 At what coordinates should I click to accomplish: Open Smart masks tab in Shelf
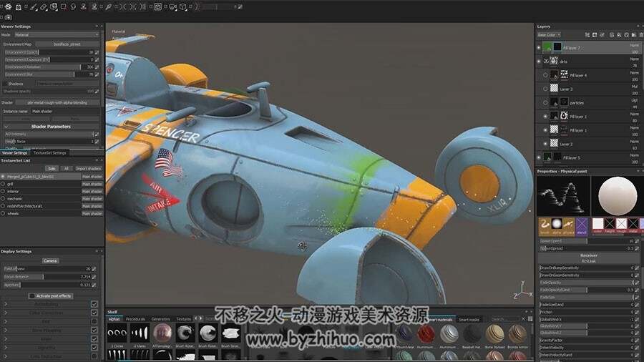(x=469, y=319)
